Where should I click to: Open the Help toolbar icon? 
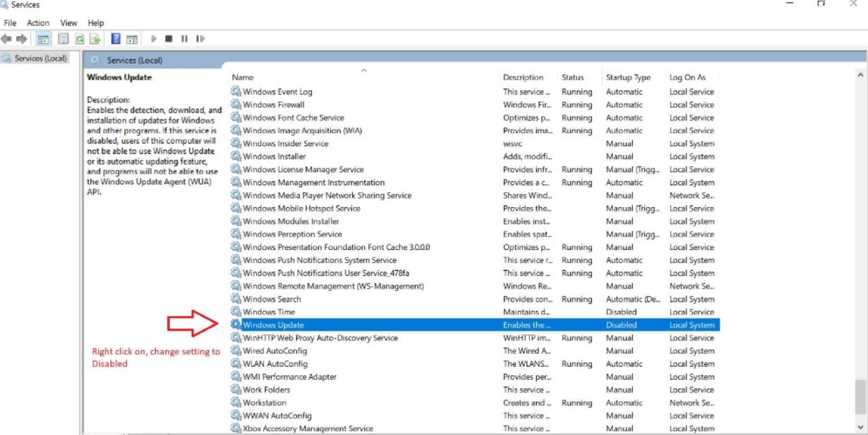point(116,39)
